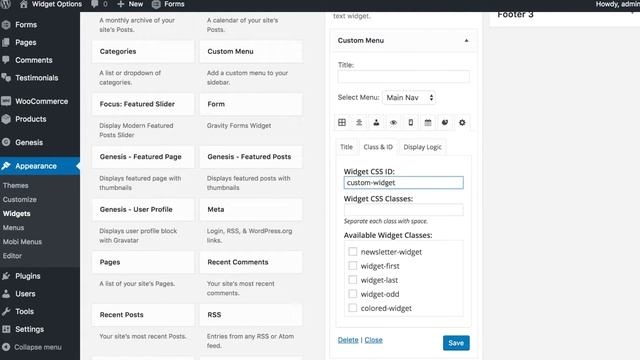Select the Recent Comments widget

(x=251, y=262)
